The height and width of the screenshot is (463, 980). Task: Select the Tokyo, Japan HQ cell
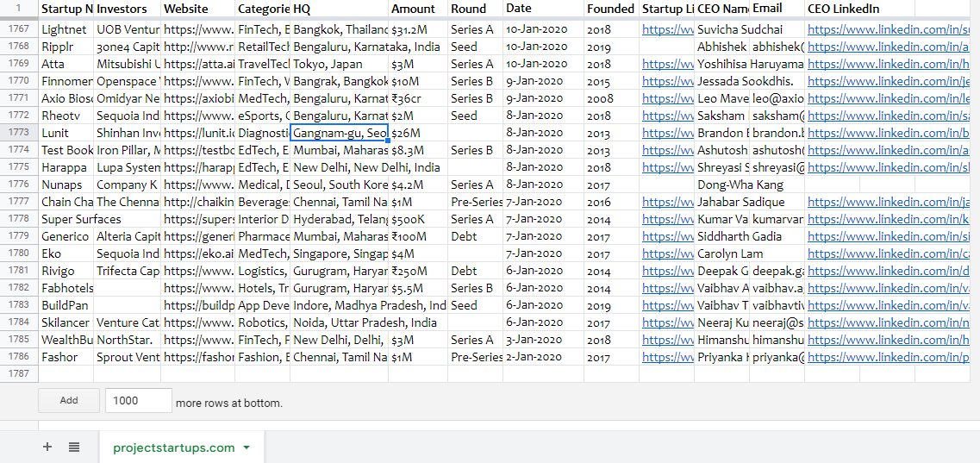[x=340, y=64]
